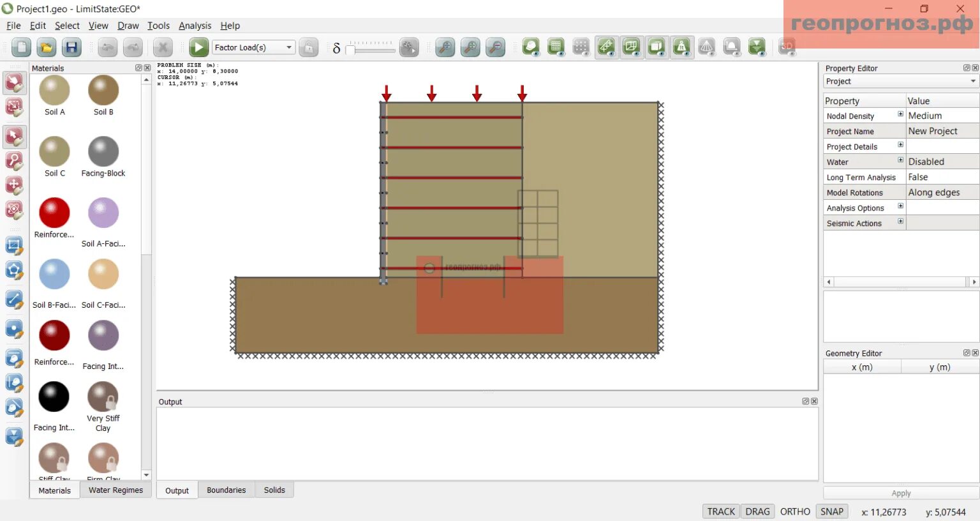Viewport: 980px width, 521px height.
Task: Click the Delete X toolbar icon
Action: (163, 47)
